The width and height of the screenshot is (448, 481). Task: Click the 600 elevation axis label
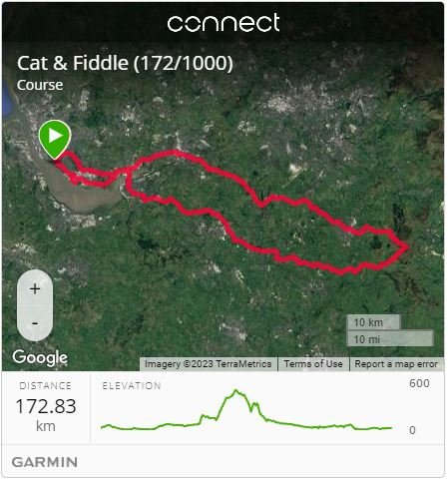[419, 383]
